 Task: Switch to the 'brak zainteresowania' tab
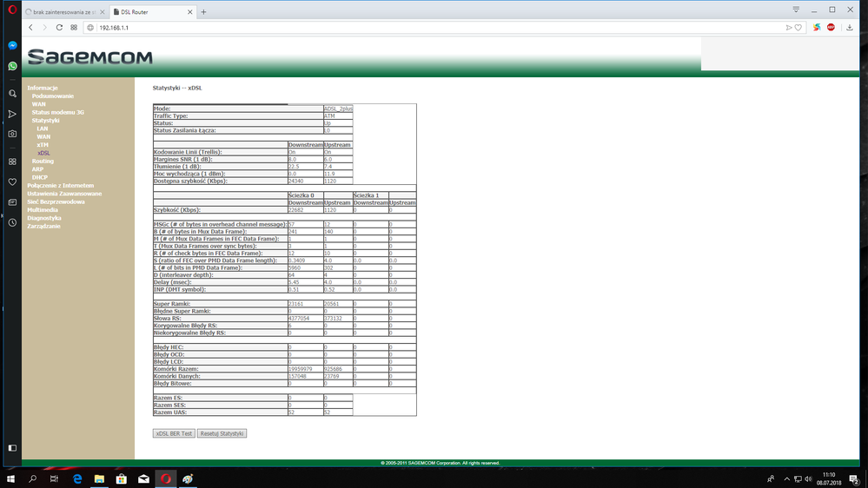coord(65,11)
